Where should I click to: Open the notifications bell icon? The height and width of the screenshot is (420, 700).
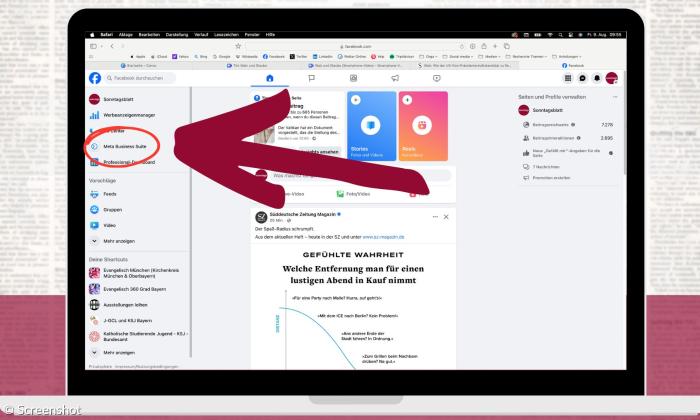click(597, 78)
